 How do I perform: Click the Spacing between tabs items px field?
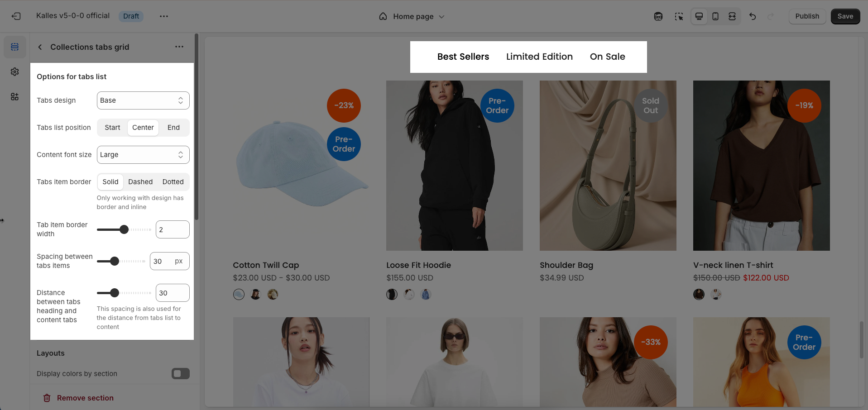170,261
